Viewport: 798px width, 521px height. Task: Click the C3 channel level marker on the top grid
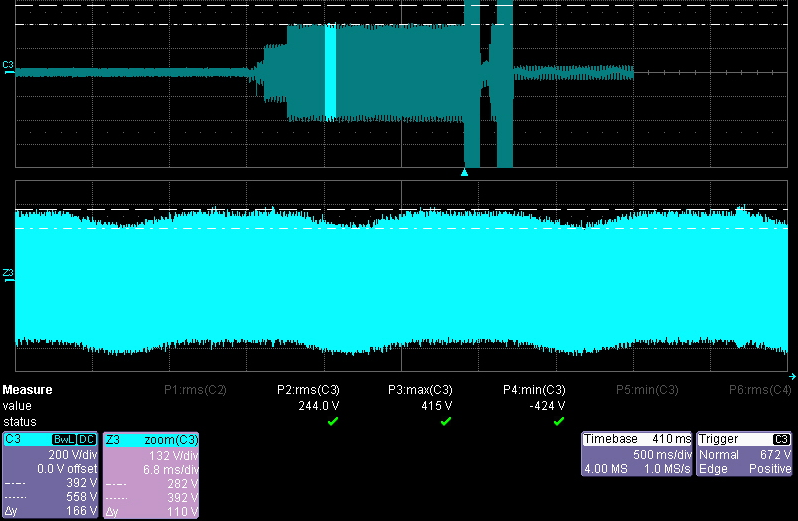[x=8, y=67]
